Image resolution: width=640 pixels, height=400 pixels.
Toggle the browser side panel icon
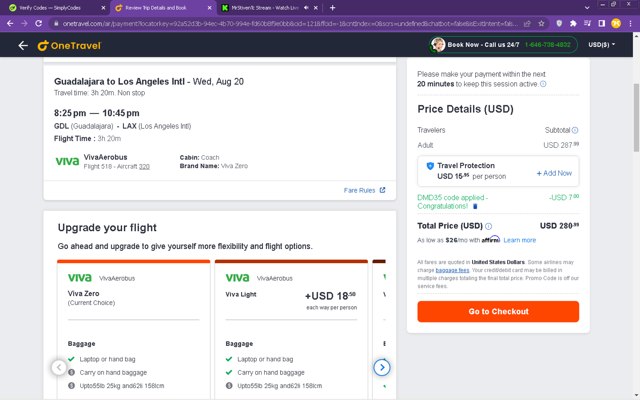[602, 24]
